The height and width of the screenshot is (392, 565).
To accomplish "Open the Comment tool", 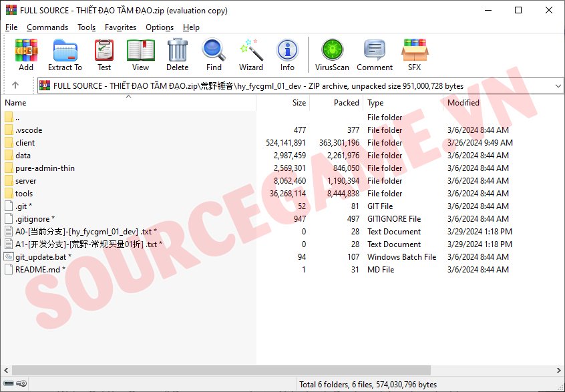I will [x=375, y=54].
